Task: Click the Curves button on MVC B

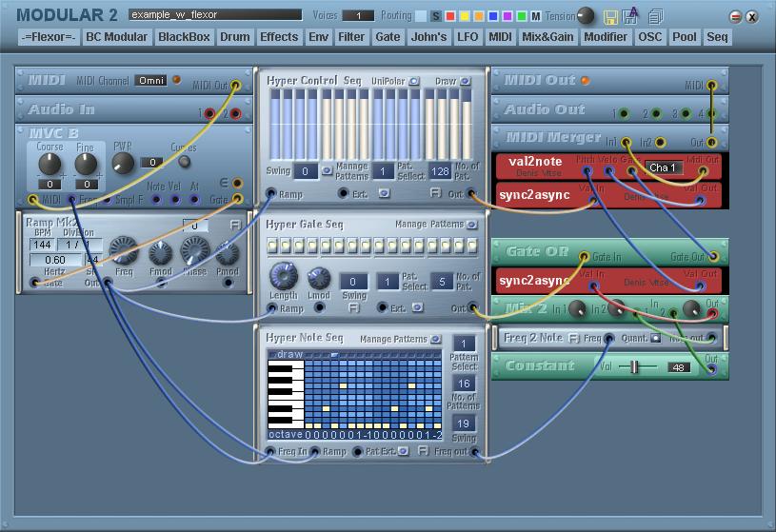Action: (x=184, y=161)
